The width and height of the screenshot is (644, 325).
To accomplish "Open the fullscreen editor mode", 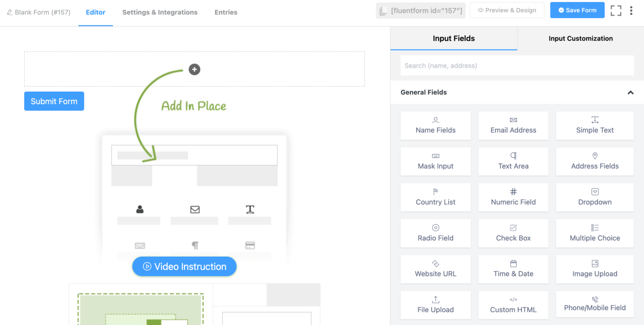I will coord(616,10).
